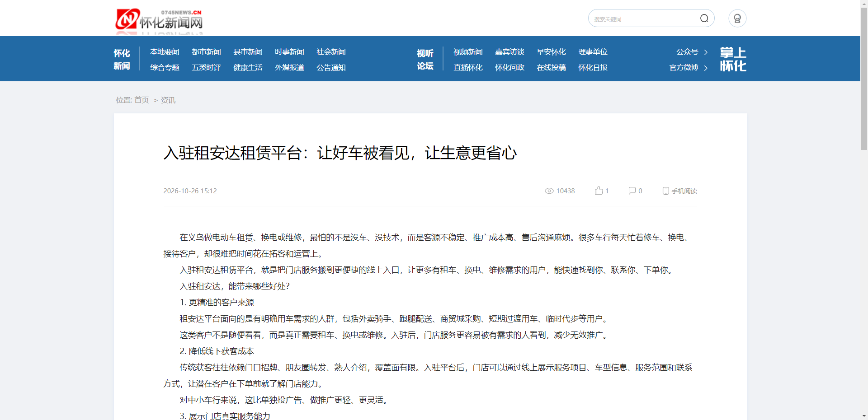868x420 pixels.
Task: Open 外媒报道 menu item
Action: [289, 67]
